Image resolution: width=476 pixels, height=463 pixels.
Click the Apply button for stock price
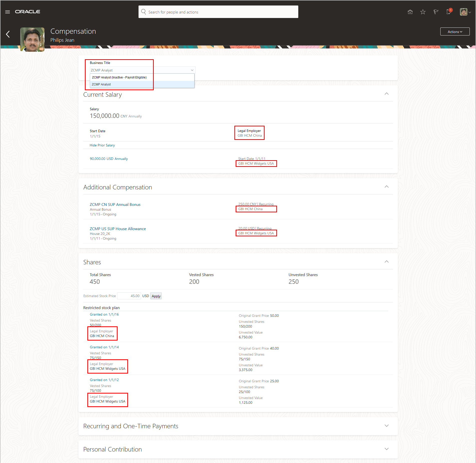click(156, 296)
